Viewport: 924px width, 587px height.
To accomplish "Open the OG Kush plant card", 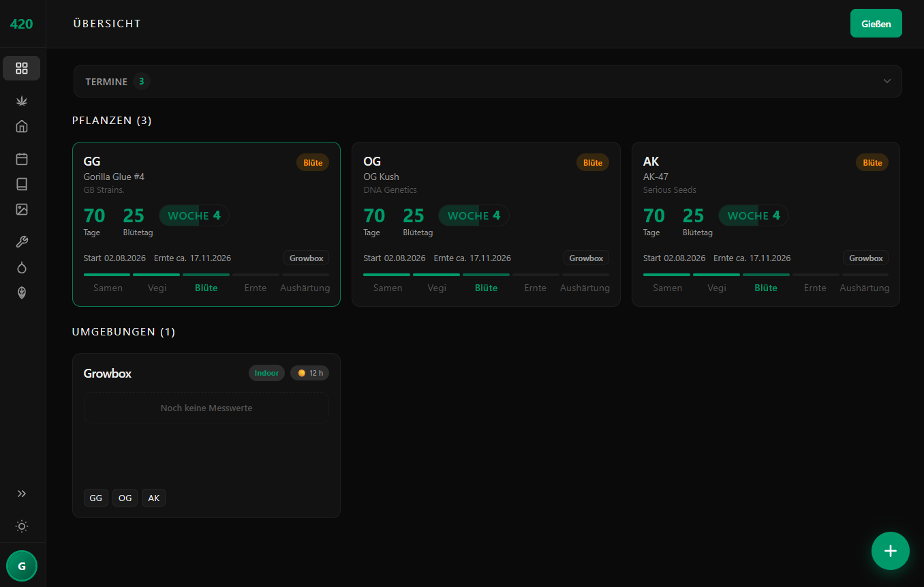I will pyautogui.click(x=486, y=224).
